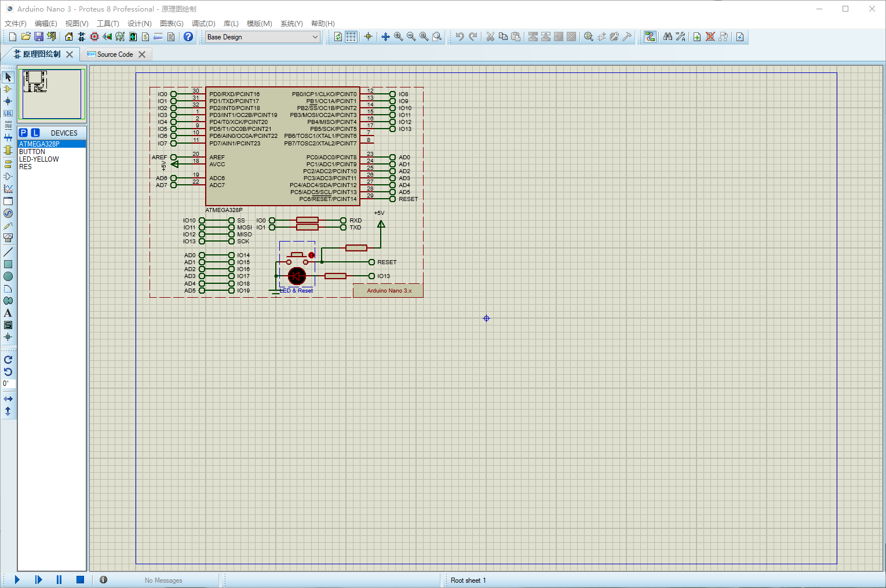This screenshot has height=588, width=886.
Task: Close the Source Code tab
Action: (x=142, y=54)
